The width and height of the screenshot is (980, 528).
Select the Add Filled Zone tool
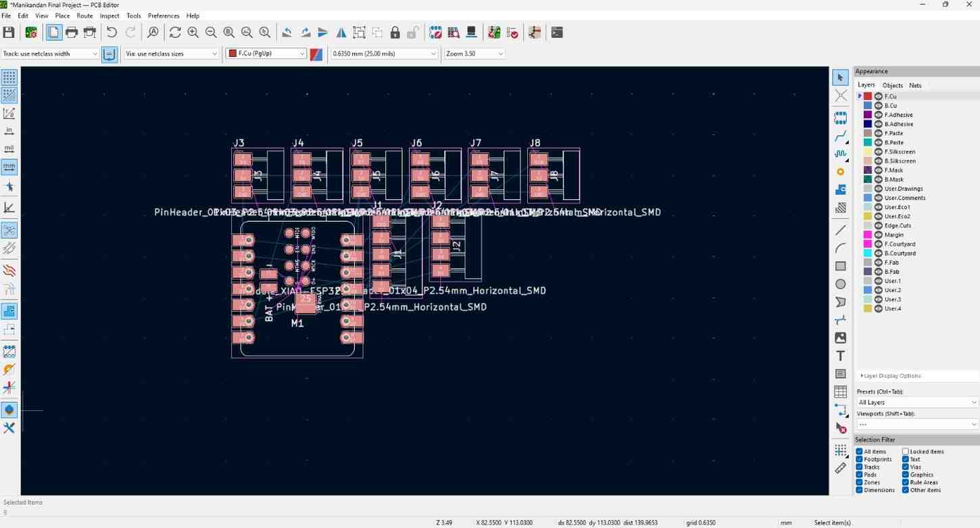click(841, 190)
